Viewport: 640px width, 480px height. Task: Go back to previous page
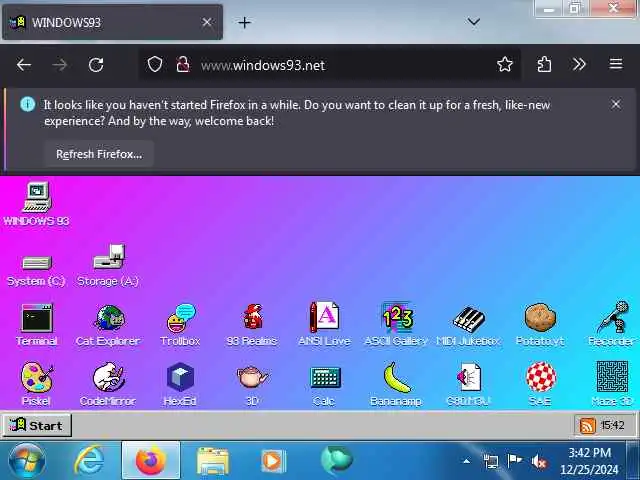(24, 64)
